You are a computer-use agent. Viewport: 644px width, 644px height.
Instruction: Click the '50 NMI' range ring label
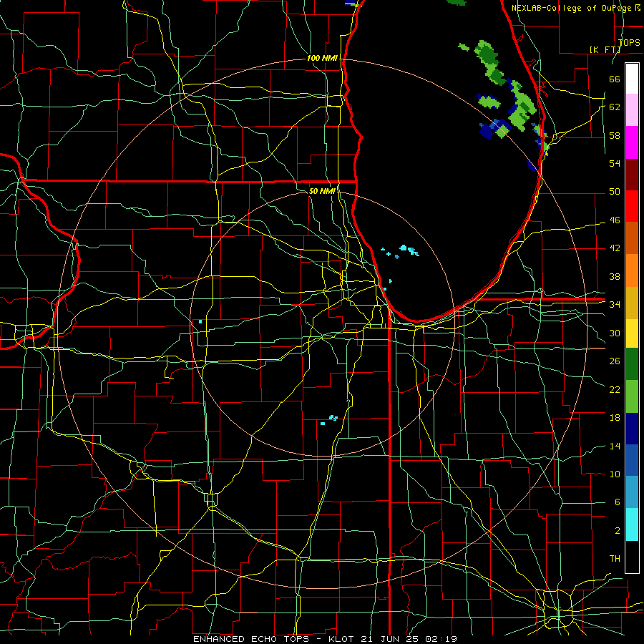tap(321, 191)
